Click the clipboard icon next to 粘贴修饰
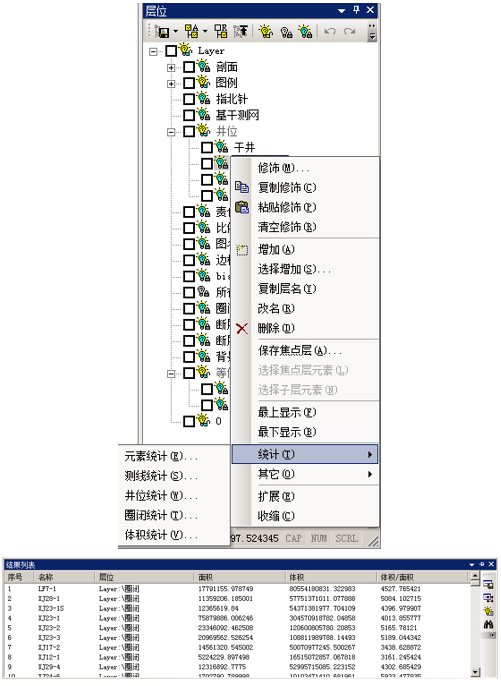 point(242,207)
